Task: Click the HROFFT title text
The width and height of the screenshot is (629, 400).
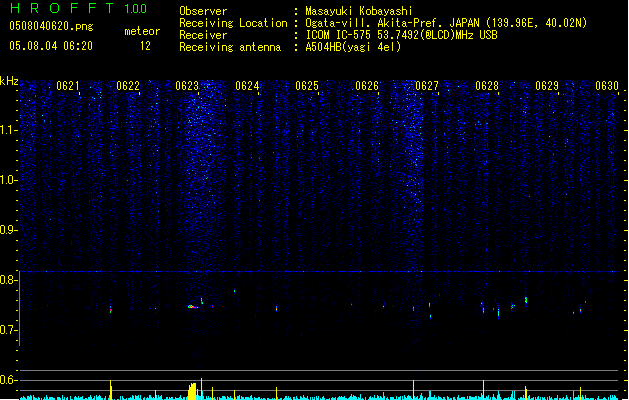Action: [x=62, y=8]
